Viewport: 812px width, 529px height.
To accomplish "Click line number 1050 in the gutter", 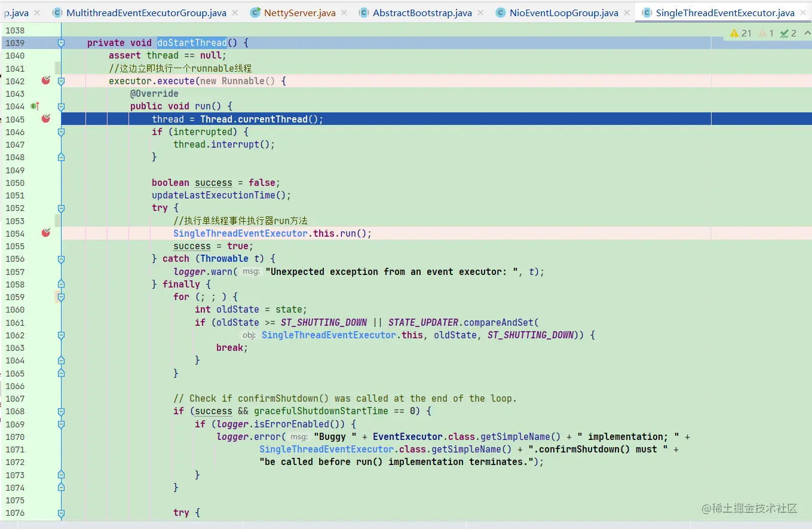I will [x=15, y=183].
